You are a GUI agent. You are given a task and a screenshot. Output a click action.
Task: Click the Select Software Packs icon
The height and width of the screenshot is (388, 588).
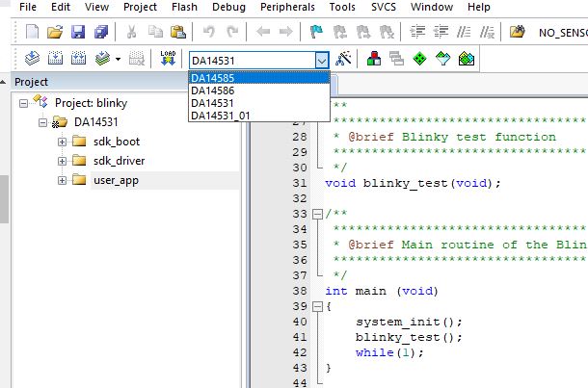pyautogui.click(x=442, y=59)
